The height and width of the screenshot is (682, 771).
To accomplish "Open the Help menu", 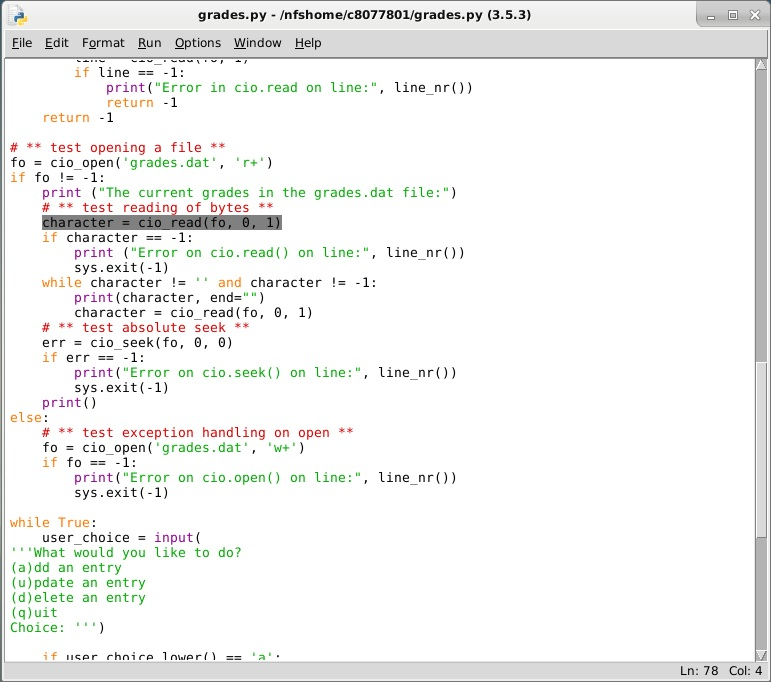I will pos(308,43).
